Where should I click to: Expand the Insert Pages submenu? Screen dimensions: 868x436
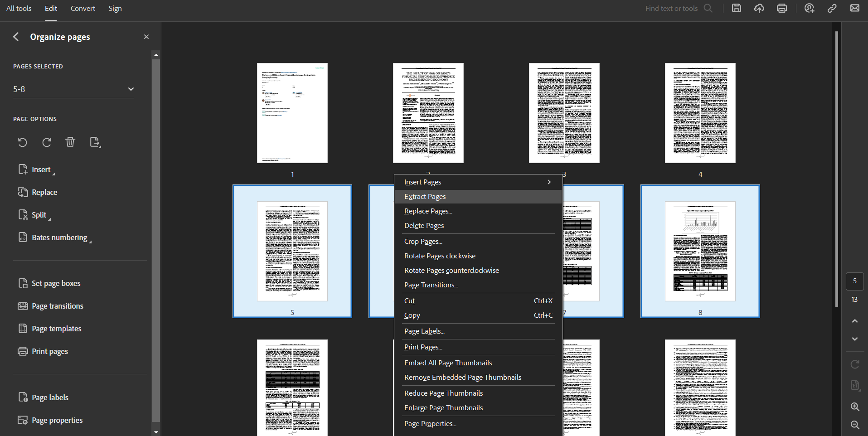pyautogui.click(x=478, y=182)
